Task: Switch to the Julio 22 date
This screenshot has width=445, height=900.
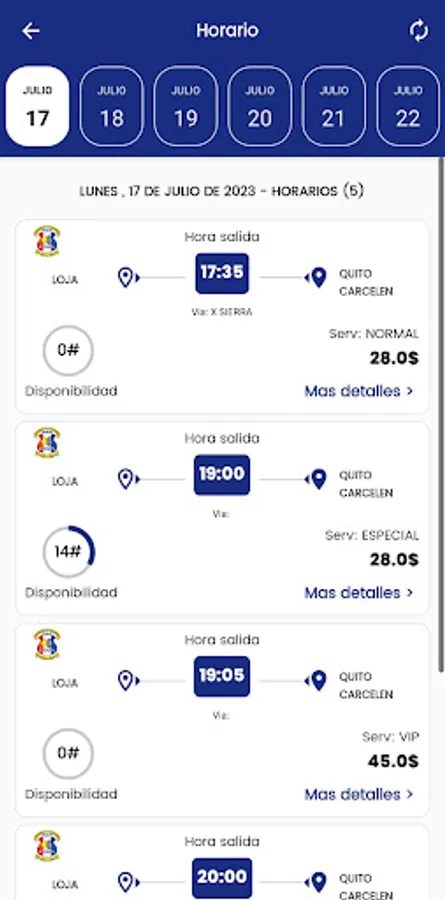Action: (408, 106)
